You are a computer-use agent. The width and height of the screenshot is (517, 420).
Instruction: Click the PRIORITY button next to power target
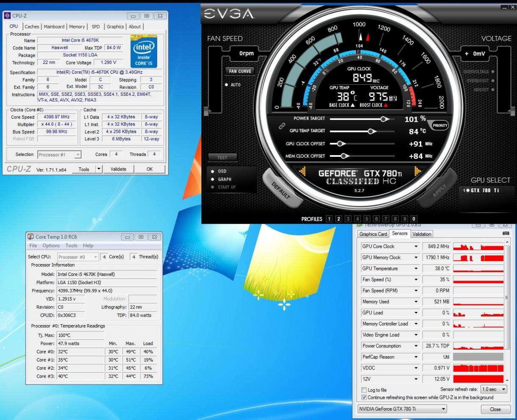point(439,125)
